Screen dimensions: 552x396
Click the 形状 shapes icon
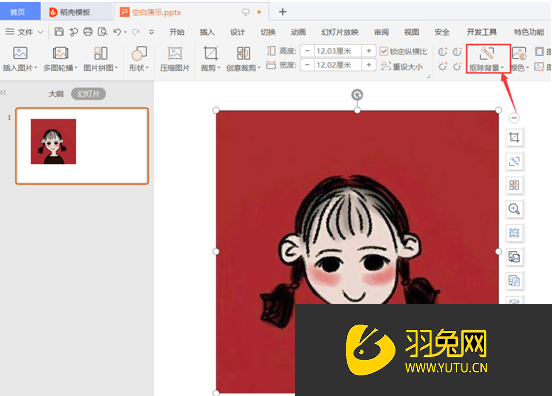(139, 53)
